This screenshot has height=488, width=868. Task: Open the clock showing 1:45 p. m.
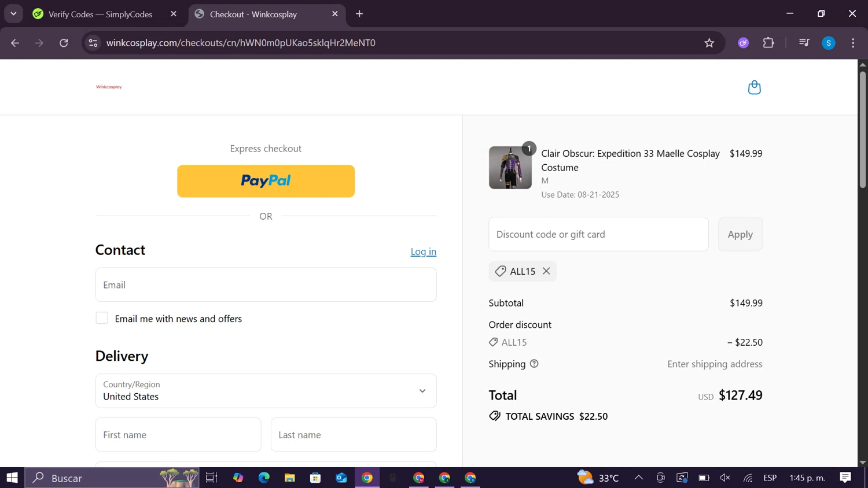pyautogui.click(x=807, y=478)
